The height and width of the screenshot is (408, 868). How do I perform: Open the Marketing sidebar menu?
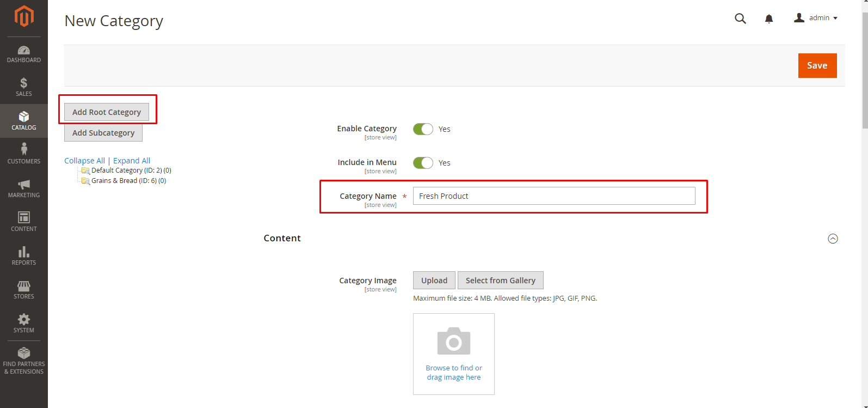coord(24,188)
